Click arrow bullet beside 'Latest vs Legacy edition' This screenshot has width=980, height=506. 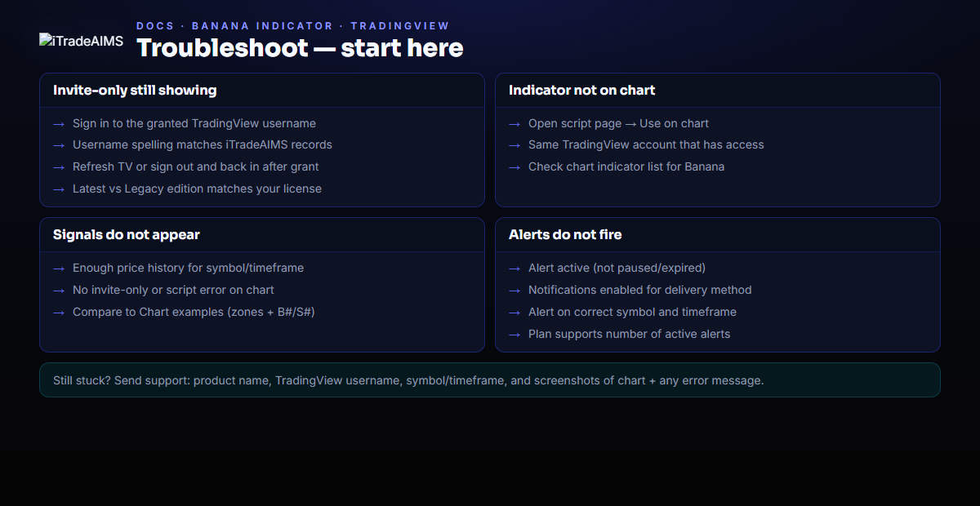click(59, 189)
